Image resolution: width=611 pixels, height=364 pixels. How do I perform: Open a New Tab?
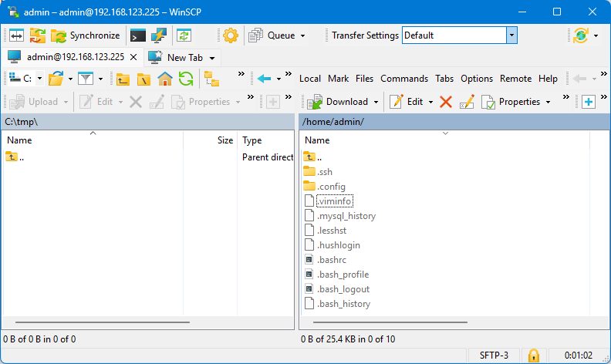click(177, 58)
